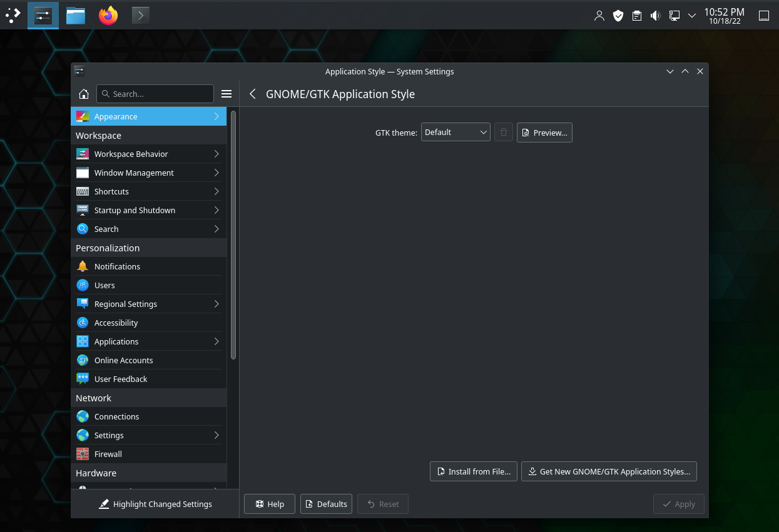This screenshot has width=779, height=532.
Task: Click the disabled trash icon next to the GTK theme
Action: pyautogui.click(x=504, y=133)
